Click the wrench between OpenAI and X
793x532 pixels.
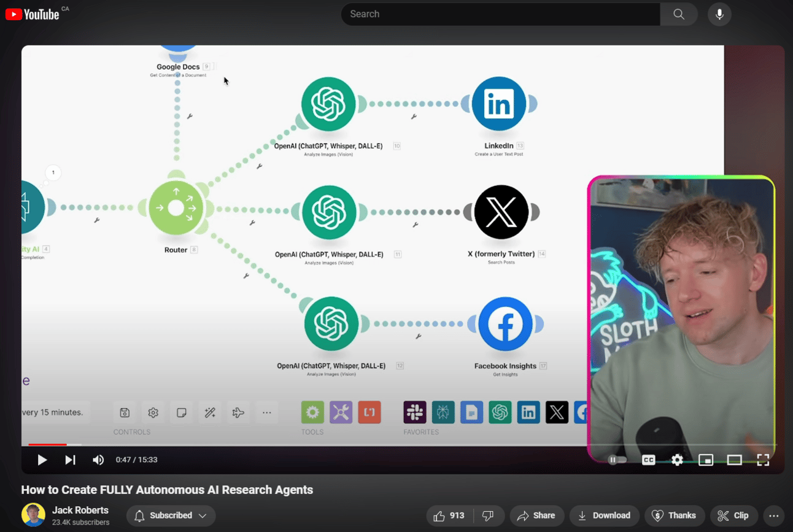click(416, 225)
